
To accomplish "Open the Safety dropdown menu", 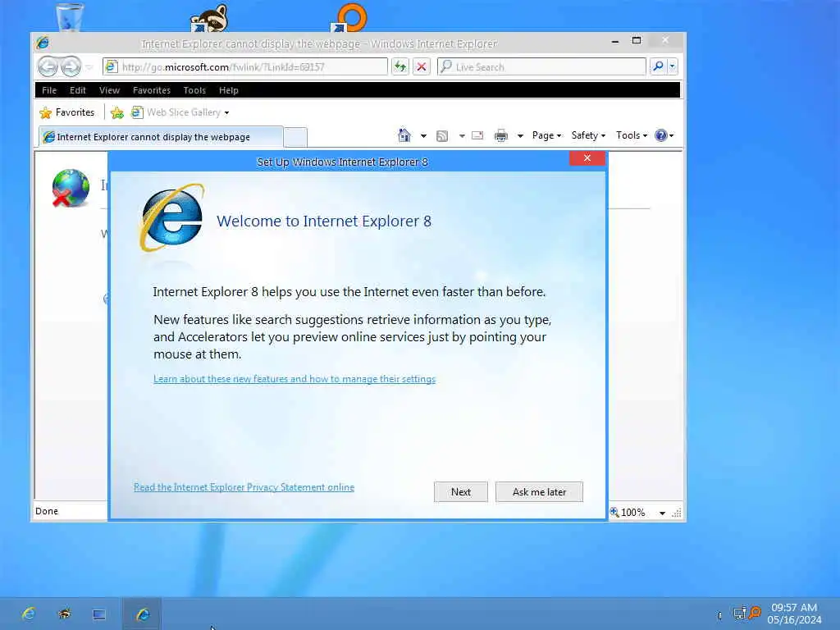I will (588, 135).
